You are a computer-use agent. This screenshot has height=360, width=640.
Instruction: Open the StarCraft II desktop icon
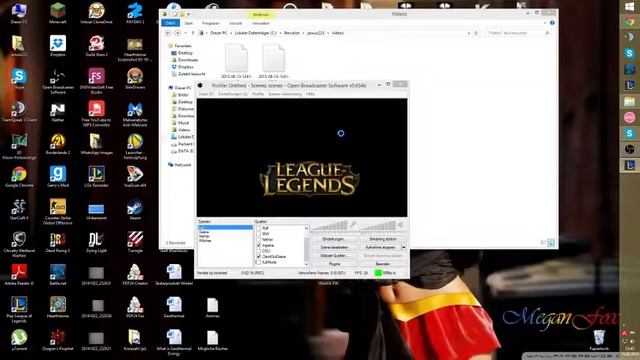(x=19, y=208)
